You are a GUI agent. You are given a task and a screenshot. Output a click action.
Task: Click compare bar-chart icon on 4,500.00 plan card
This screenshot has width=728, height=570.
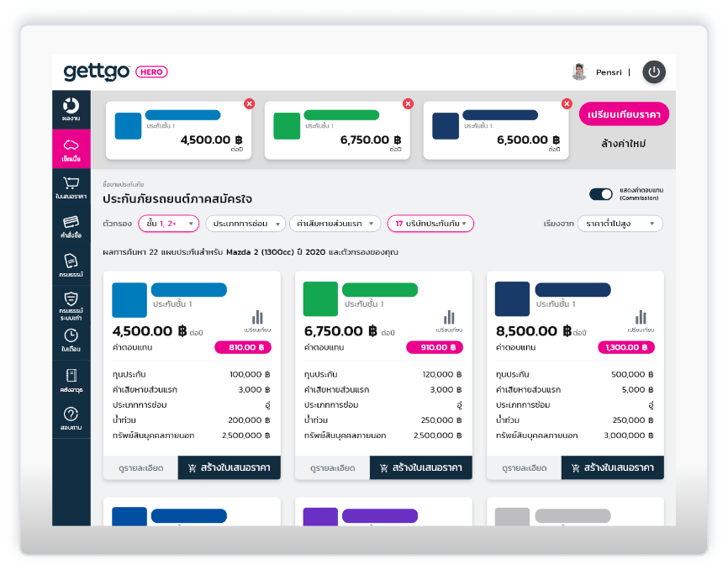[x=257, y=319]
